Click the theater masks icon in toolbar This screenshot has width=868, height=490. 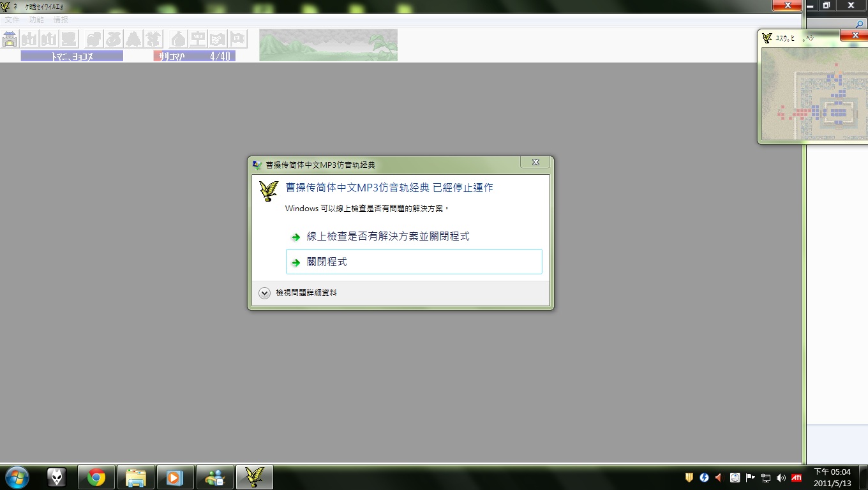pyautogui.click(x=218, y=39)
